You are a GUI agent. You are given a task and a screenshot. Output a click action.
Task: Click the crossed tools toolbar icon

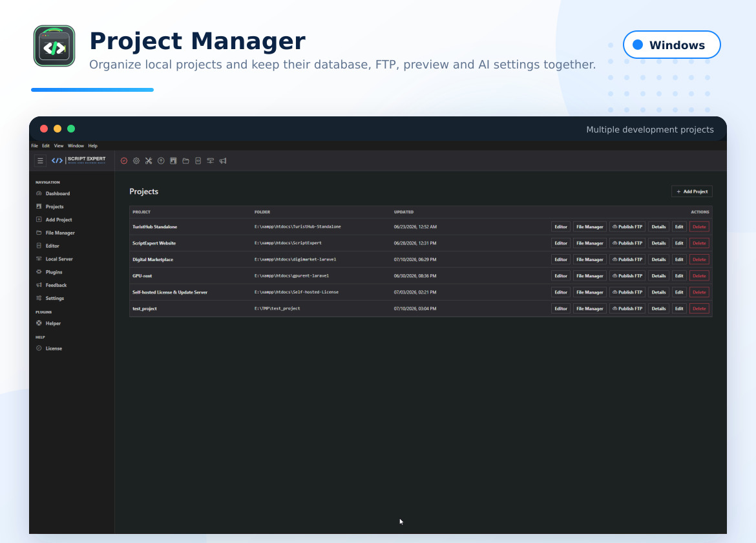149,161
